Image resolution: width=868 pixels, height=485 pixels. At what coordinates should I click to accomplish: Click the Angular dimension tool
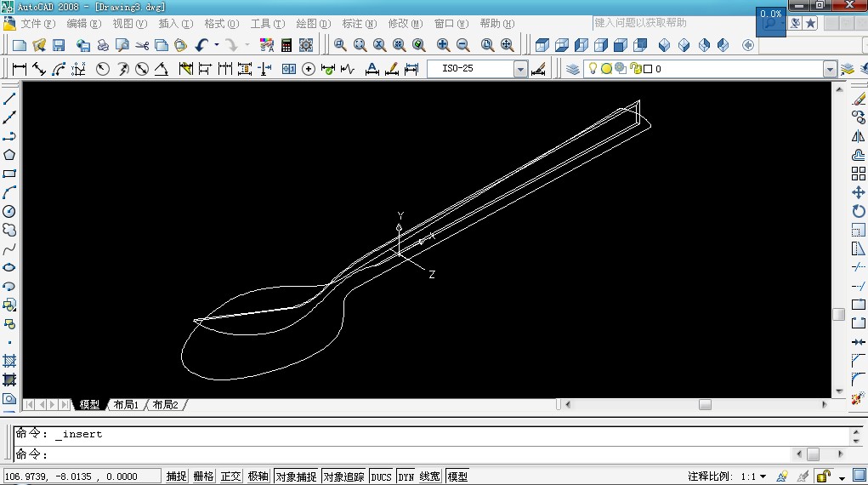click(161, 69)
